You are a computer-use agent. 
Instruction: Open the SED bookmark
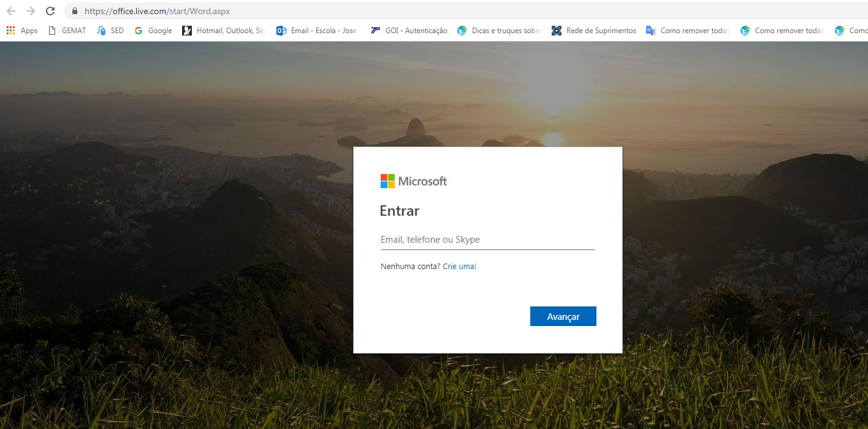pyautogui.click(x=110, y=31)
